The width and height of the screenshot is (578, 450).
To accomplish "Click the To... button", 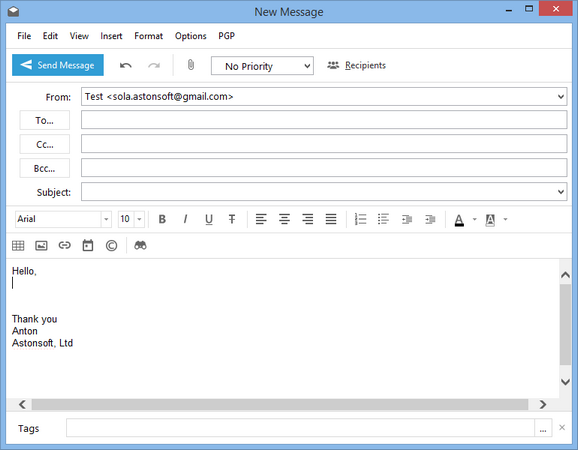I will point(45,120).
